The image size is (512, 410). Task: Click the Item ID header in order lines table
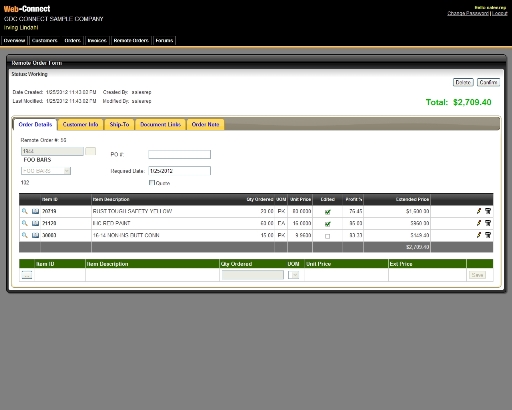50,199
